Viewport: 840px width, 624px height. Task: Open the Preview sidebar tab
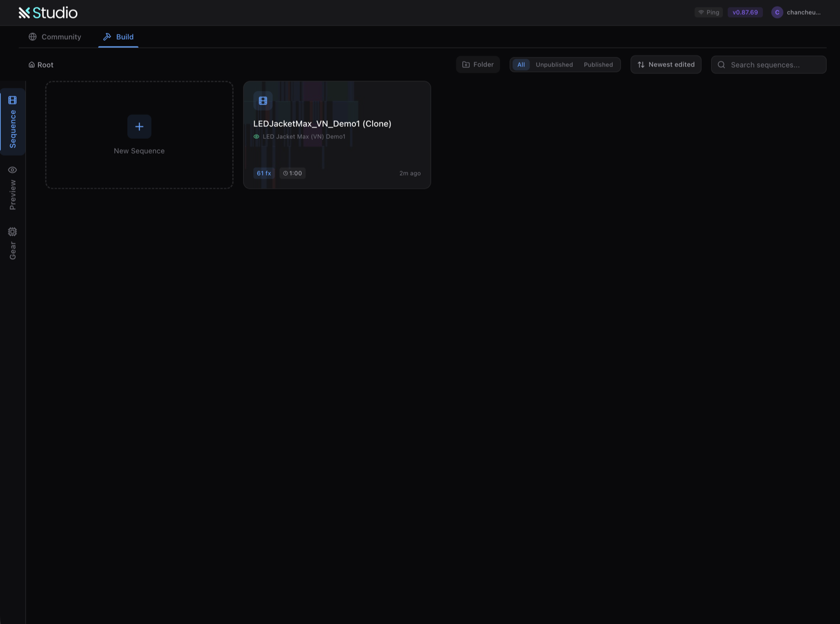(13, 188)
